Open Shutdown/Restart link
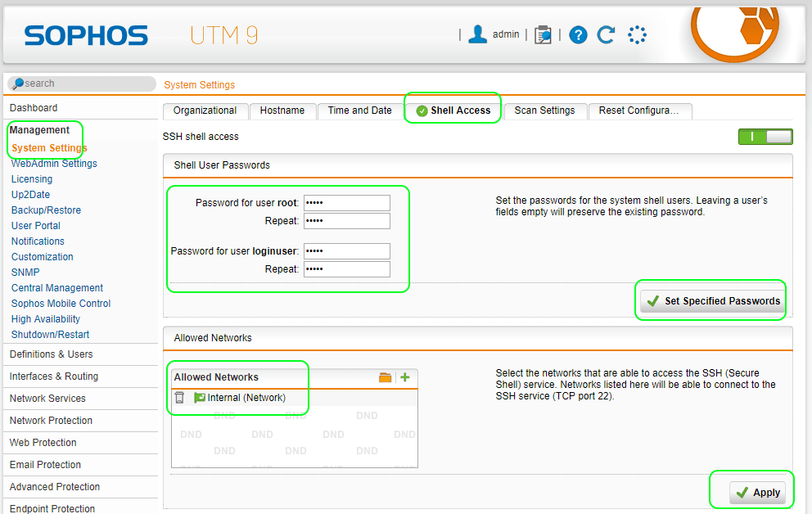812x514 pixels. tap(50, 335)
